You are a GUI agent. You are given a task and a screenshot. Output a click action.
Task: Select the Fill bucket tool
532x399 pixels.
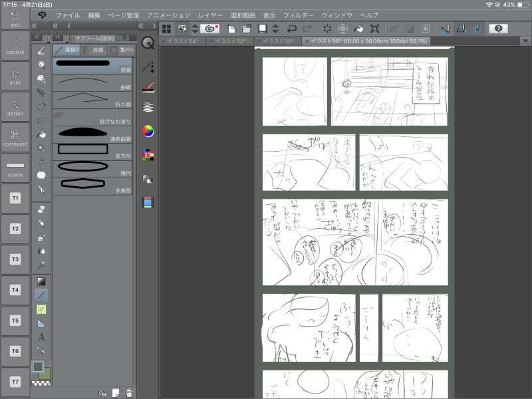click(x=41, y=134)
